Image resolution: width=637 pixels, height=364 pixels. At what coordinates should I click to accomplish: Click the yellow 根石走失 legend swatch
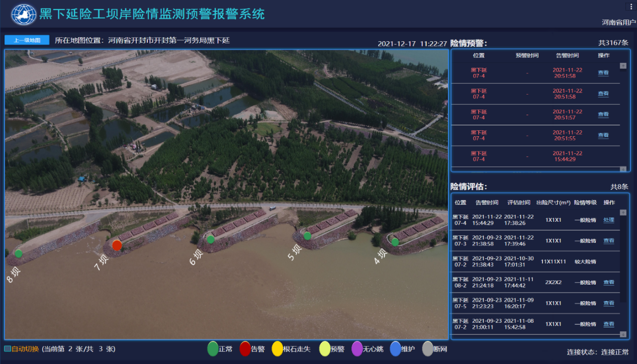pos(277,348)
